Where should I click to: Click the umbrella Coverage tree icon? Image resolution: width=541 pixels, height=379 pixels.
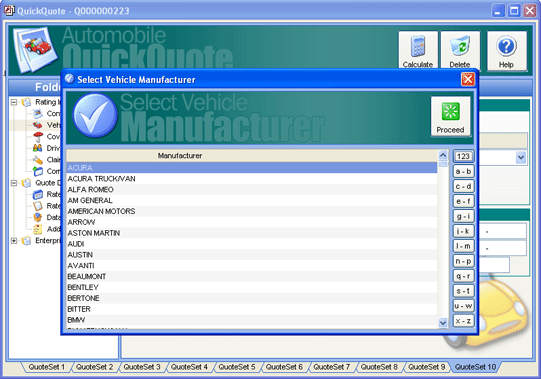[x=38, y=136]
